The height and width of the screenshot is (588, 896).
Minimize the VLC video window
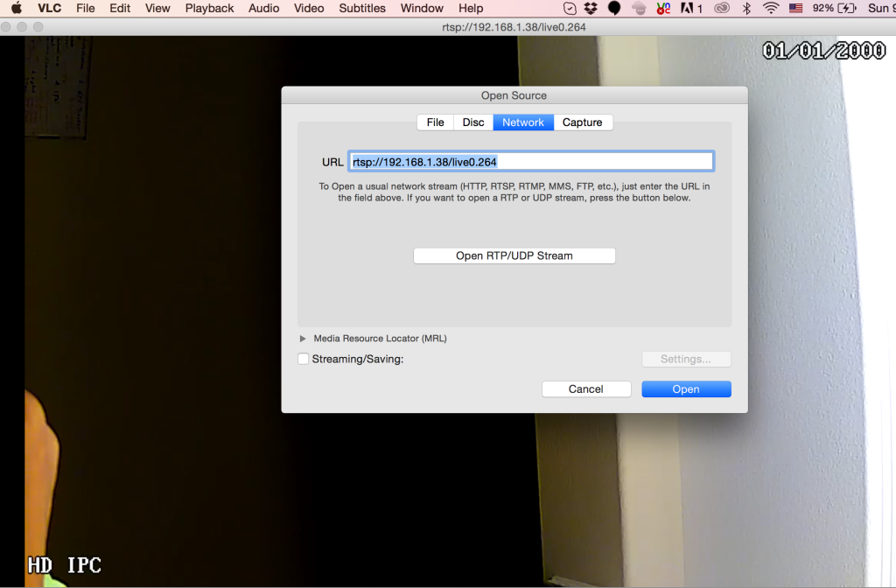(22, 27)
